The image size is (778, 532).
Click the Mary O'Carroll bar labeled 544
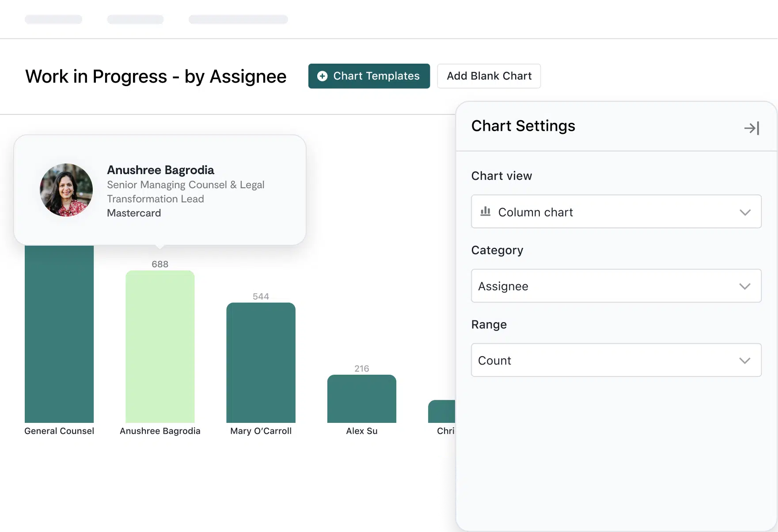point(261,362)
